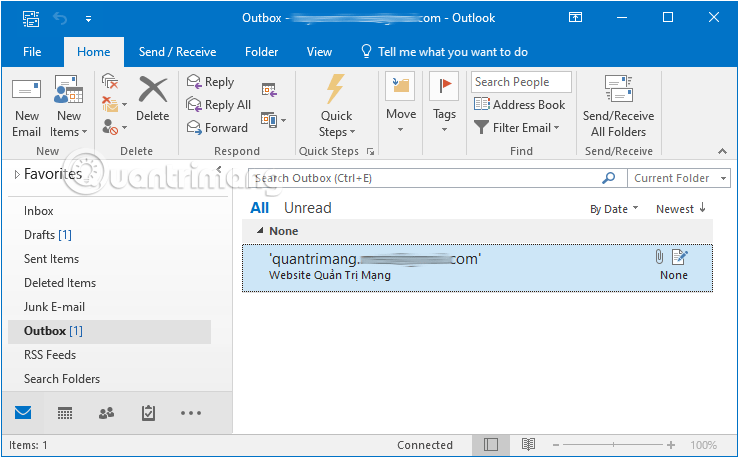Select Normal view in status bar
The image size is (738, 458).
490,444
